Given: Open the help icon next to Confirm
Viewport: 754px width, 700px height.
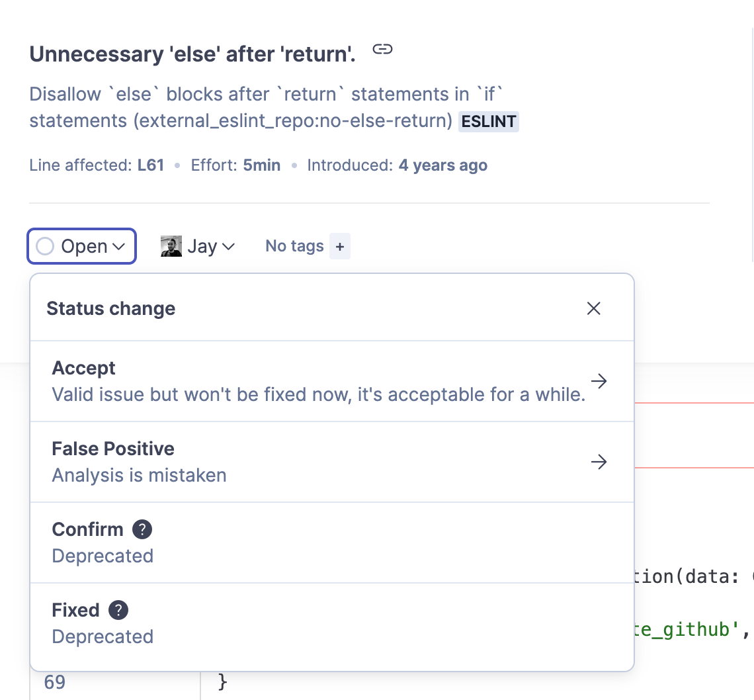Looking at the screenshot, I should (x=142, y=529).
